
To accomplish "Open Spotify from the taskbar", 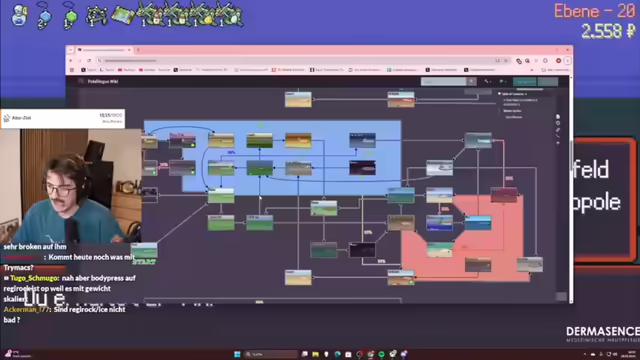I will pyautogui.click(x=381, y=354).
